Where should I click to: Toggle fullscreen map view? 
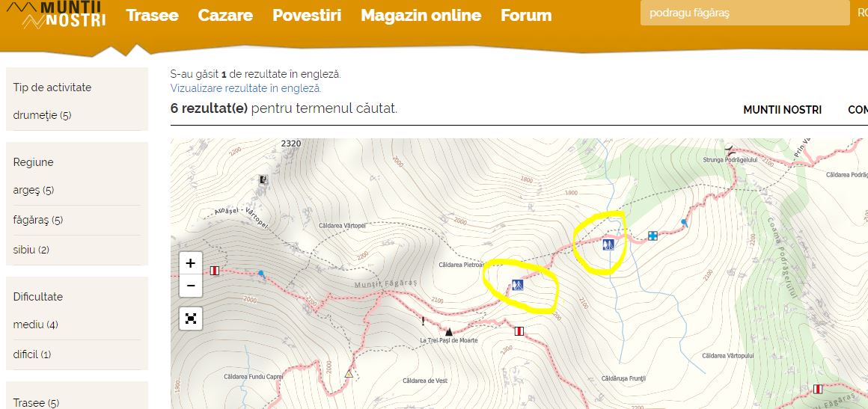[x=190, y=319]
